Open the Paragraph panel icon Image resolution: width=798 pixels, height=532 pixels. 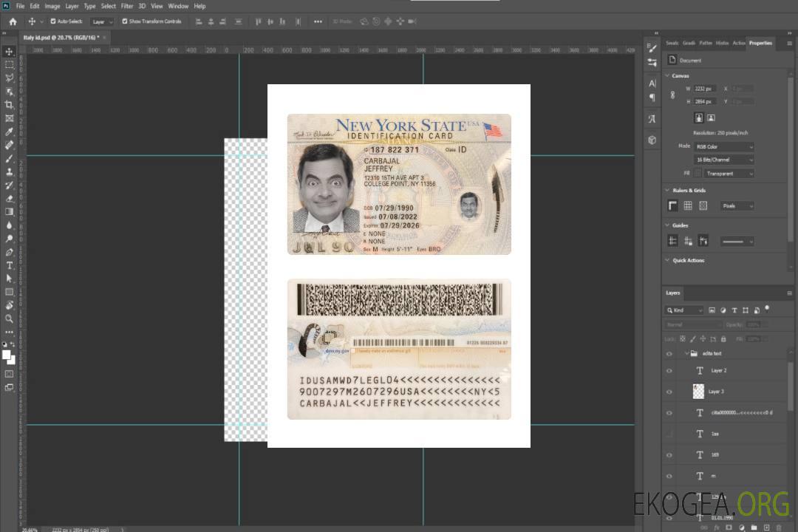point(652,98)
